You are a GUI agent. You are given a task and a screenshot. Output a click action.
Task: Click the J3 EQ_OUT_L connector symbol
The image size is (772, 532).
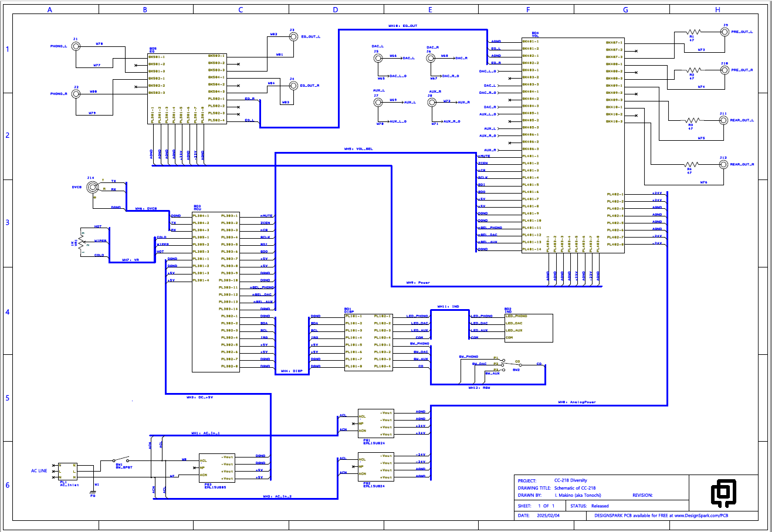tap(292, 36)
